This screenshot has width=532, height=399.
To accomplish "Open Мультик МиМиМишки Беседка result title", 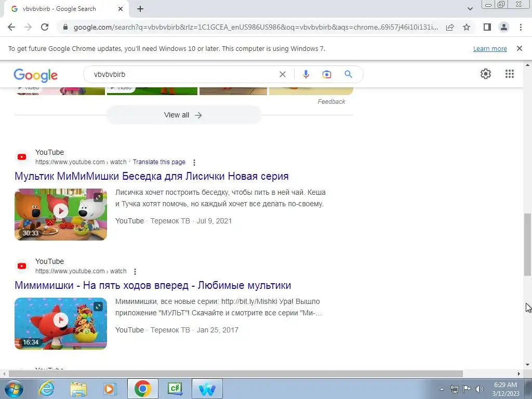I will [x=152, y=176].
